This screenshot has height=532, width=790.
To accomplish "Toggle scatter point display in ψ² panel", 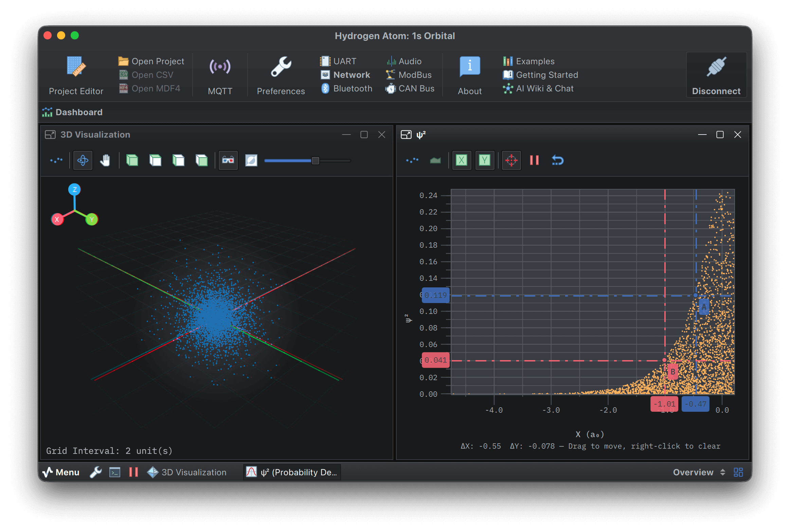I will pos(412,160).
